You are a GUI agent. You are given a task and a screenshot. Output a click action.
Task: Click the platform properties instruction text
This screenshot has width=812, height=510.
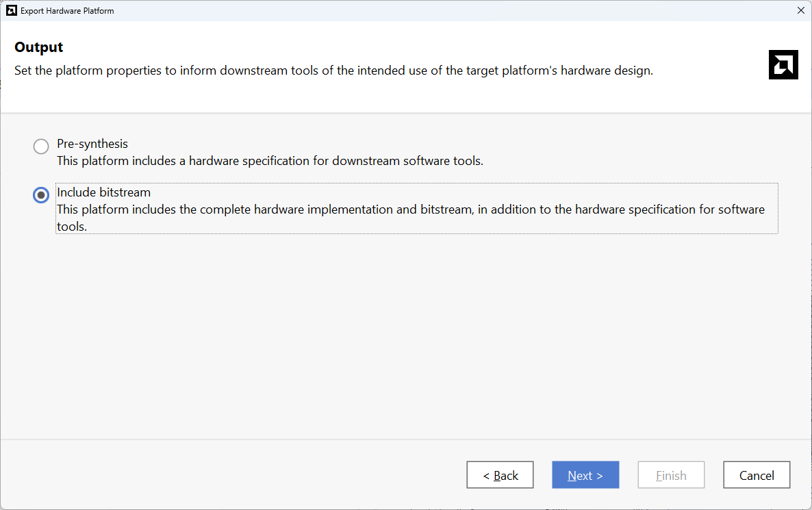333,71
